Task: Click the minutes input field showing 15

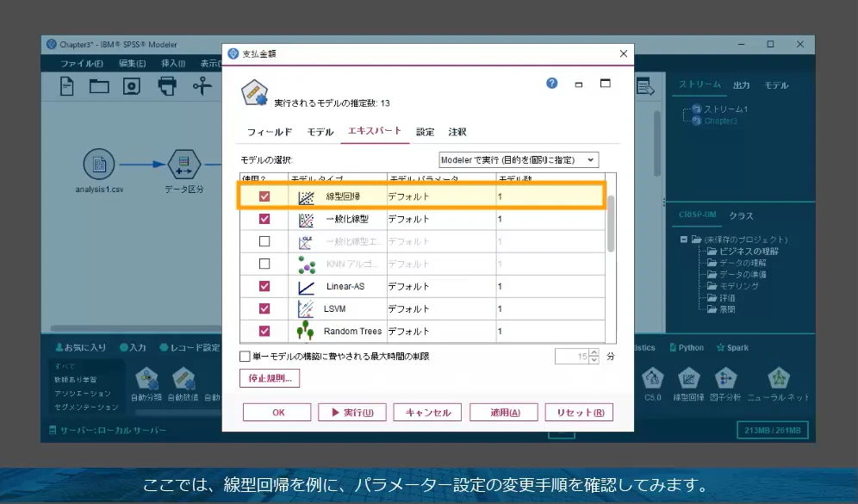Action: pyautogui.click(x=572, y=357)
